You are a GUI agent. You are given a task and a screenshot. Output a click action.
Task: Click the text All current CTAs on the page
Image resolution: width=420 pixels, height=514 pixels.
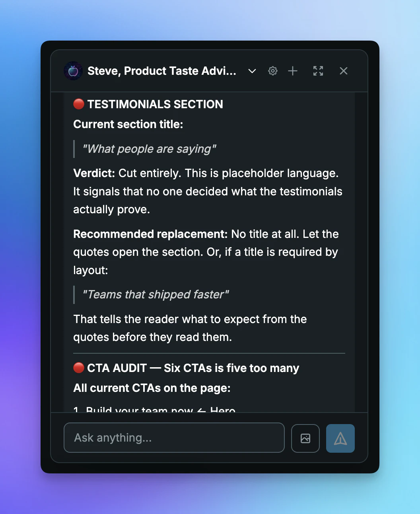tap(152, 388)
